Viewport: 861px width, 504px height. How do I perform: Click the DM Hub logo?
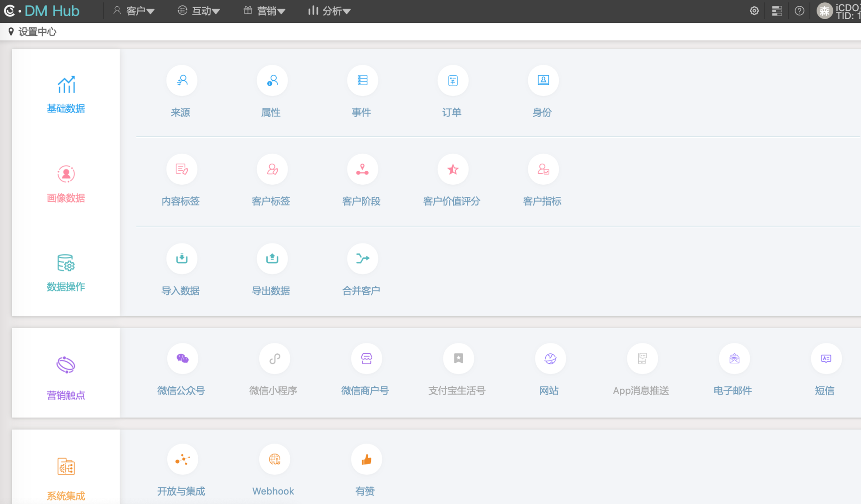[42, 11]
